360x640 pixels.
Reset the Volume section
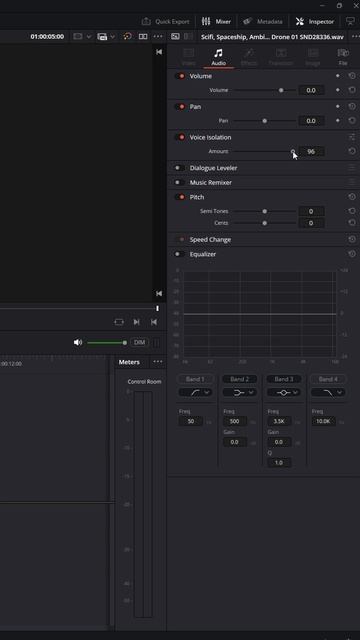[352, 76]
